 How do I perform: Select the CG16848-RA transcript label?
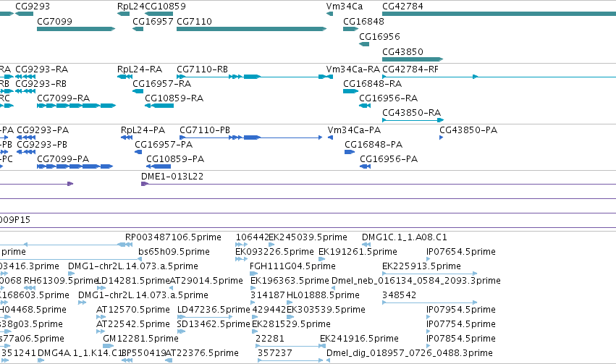373,84
